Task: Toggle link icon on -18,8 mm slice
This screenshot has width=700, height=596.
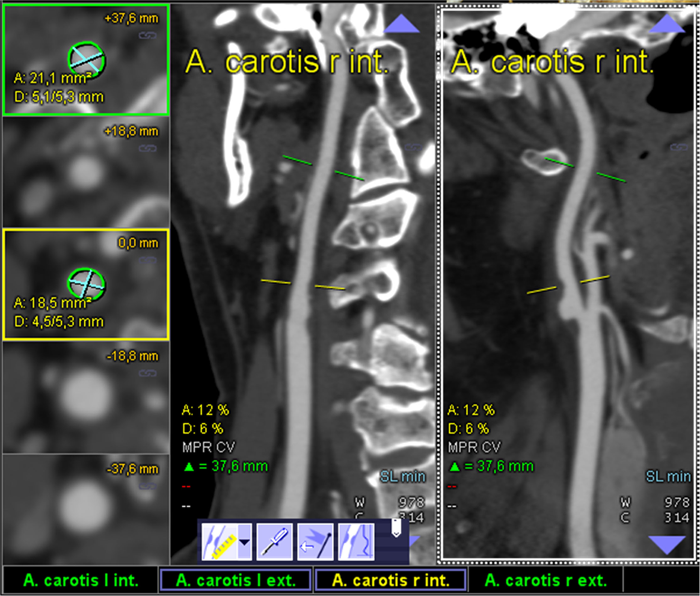Action: [x=147, y=373]
